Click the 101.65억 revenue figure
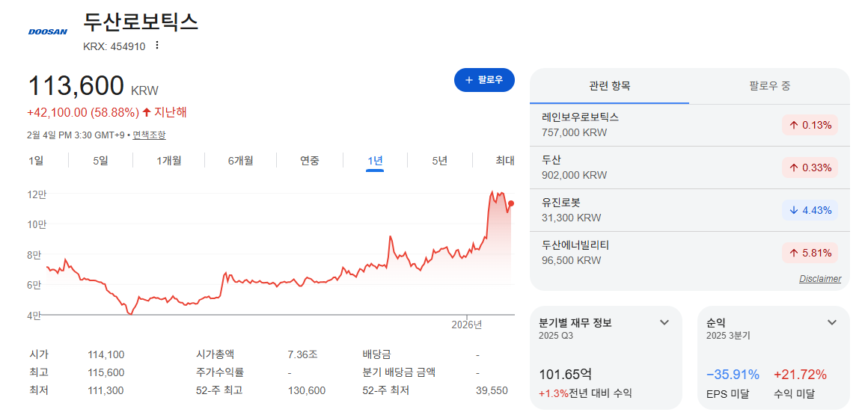The image size is (868, 418). 565,375
